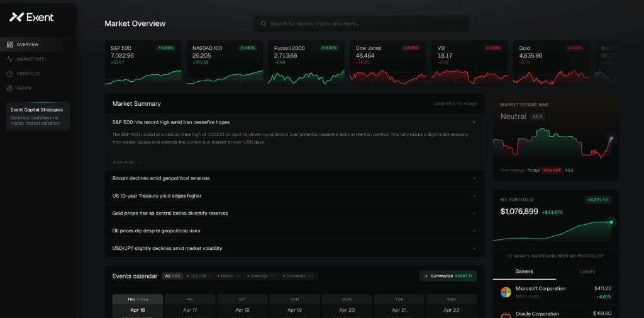Click the Risk OFF label

pyautogui.click(x=552, y=170)
